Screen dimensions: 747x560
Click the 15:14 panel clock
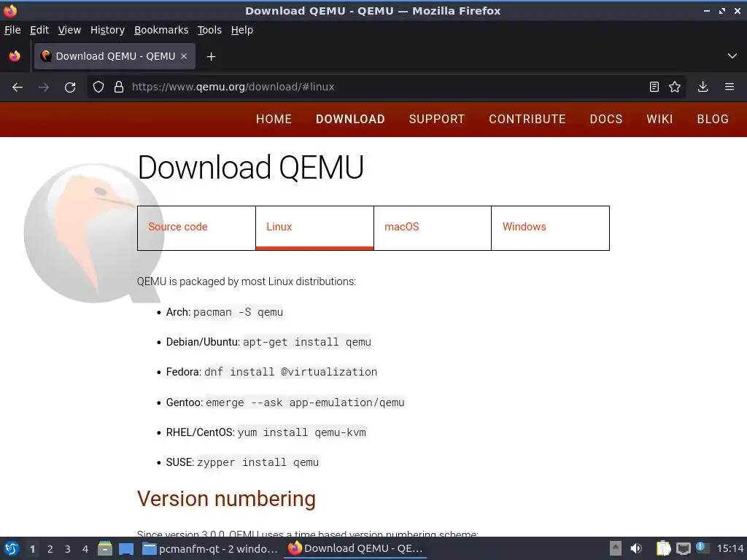tap(730, 548)
